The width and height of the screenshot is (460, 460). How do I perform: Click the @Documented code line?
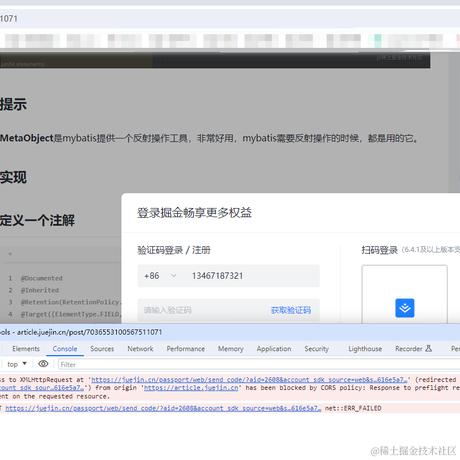[42, 278]
